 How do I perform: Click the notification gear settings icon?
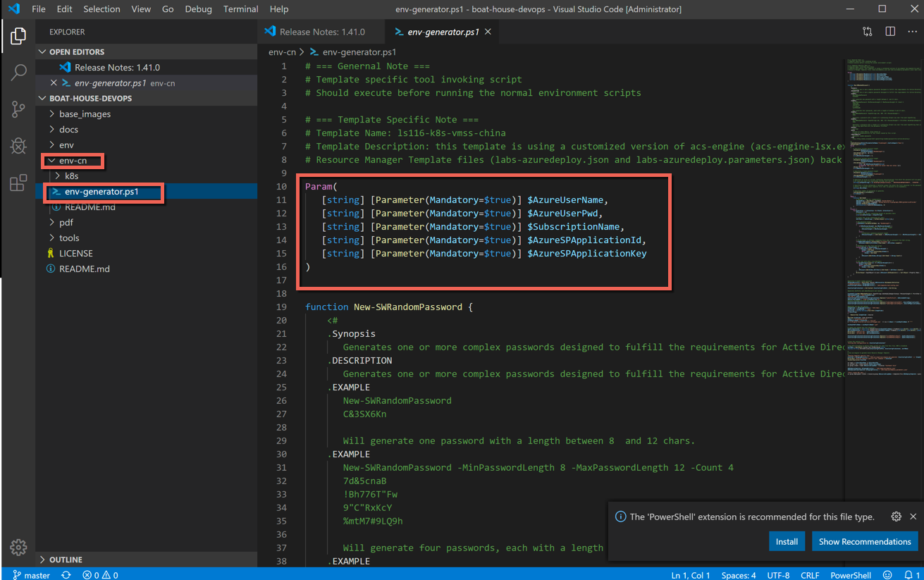coord(896,517)
